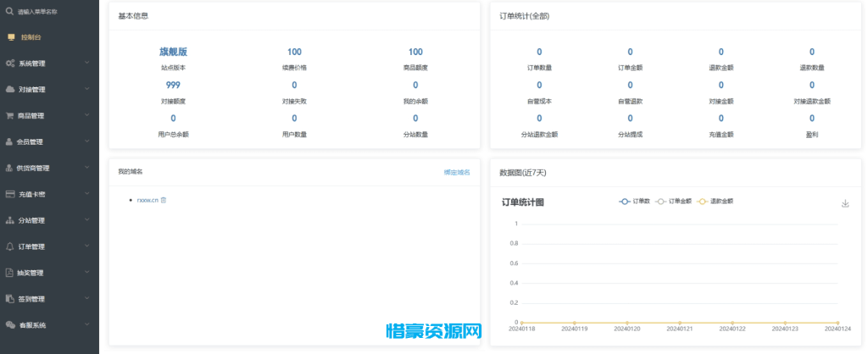The width and height of the screenshot is (868, 354).
Task: Click the 订单数量 label
Action: [x=539, y=68]
